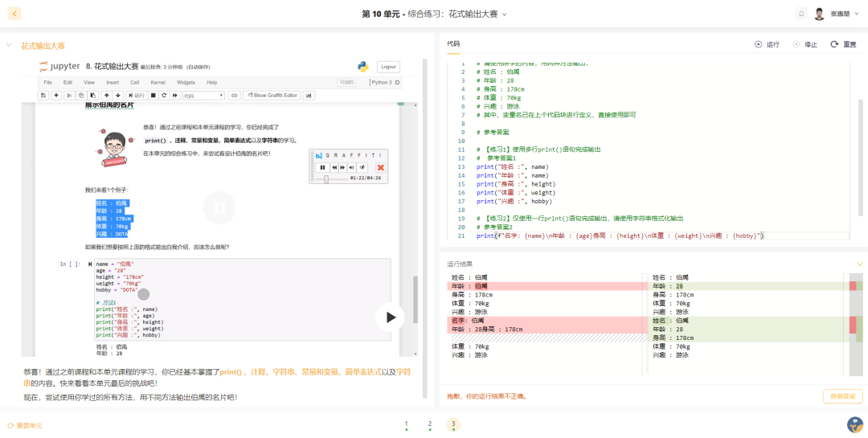Mute the Graffiti audio speaker
868x438 pixels.
pyautogui.click(x=352, y=167)
